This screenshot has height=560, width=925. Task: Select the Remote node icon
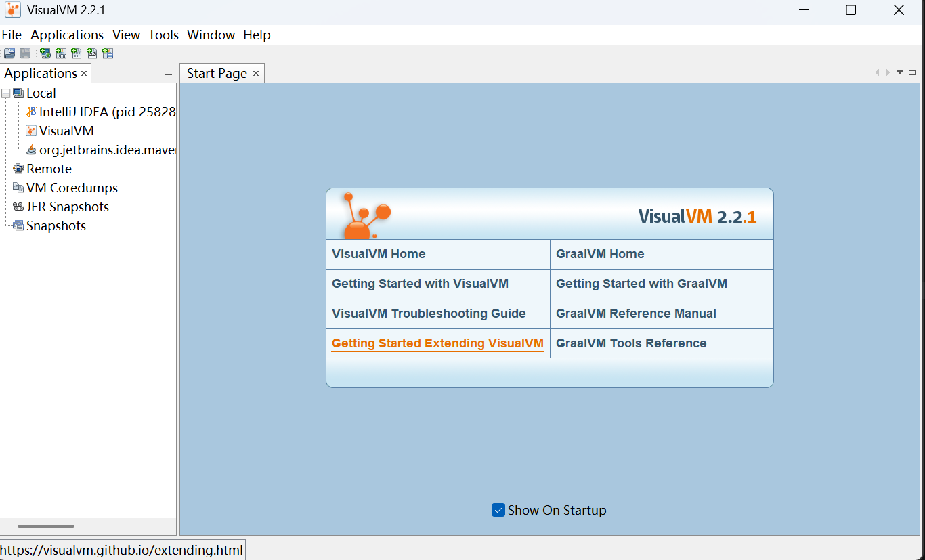click(x=18, y=169)
